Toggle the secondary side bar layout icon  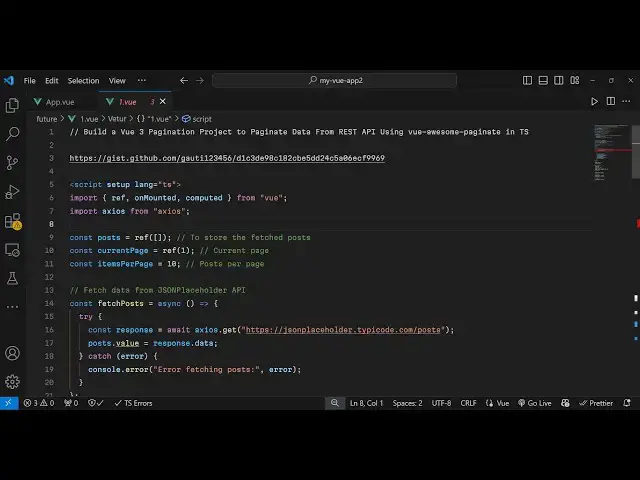click(x=559, y=80)
